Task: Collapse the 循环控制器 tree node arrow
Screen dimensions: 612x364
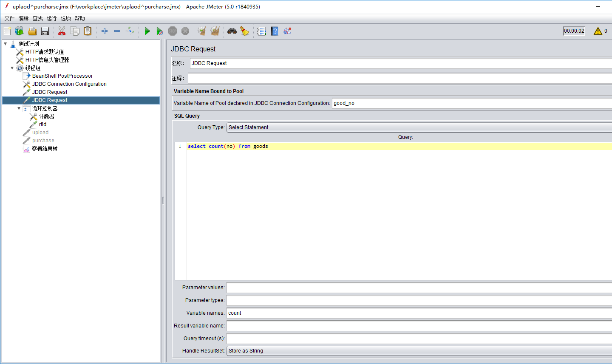Action: [x=19, y=108]
